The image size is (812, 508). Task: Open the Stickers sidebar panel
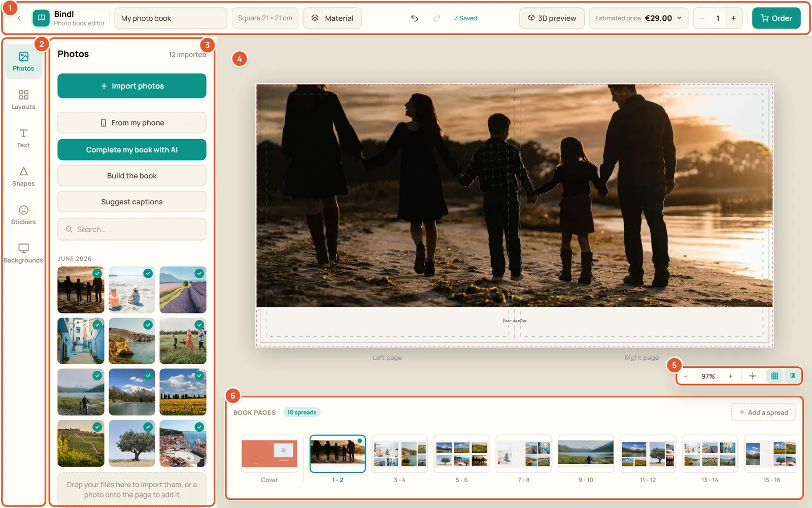[x=23, y=215]
